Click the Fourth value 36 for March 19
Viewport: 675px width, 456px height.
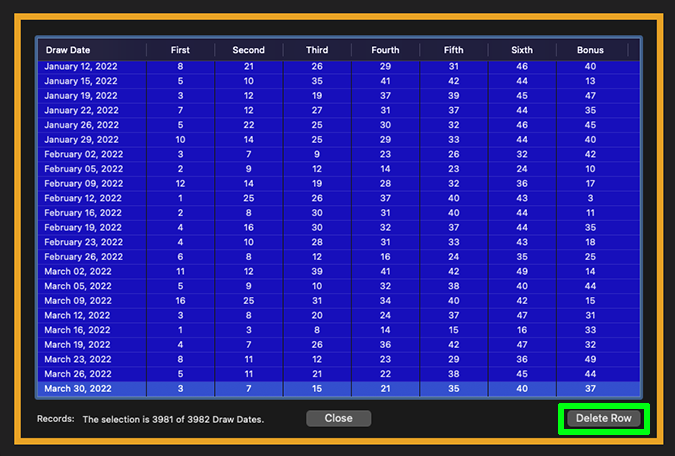[385, 344]
